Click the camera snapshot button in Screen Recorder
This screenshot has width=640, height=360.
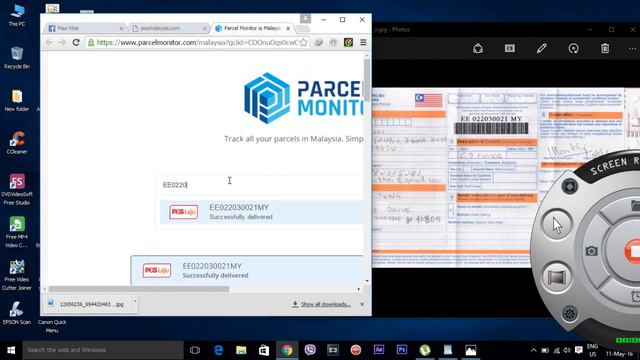coord(591,251)
